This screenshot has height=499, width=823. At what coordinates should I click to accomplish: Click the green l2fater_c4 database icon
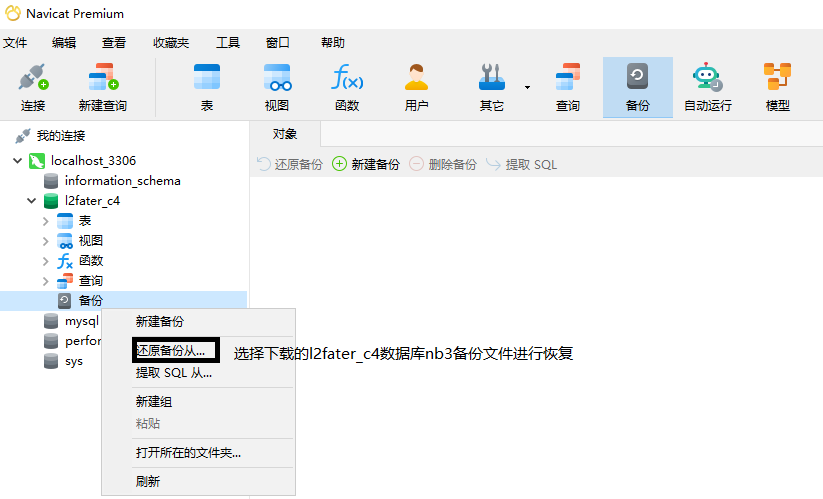pyautogui.click(x=51, y=201)
